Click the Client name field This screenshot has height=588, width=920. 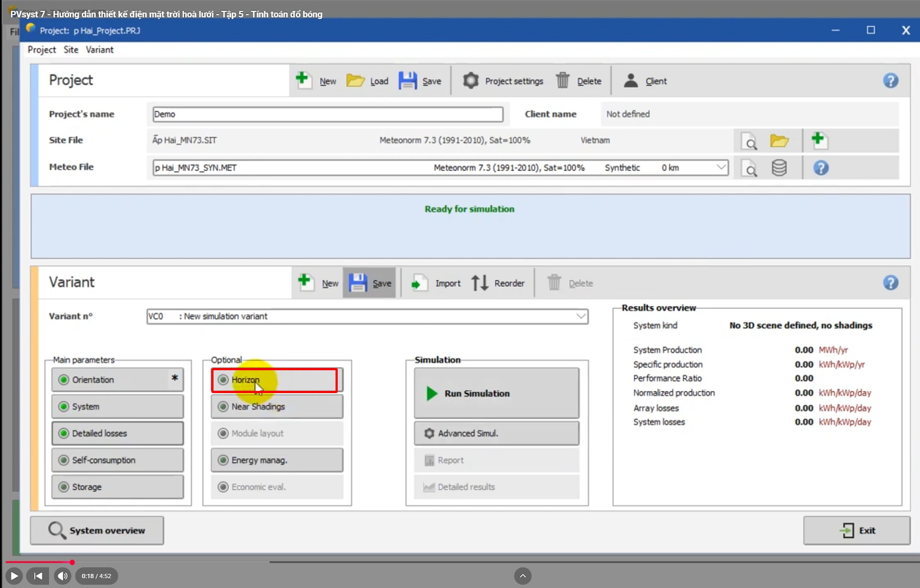click(749, 114)
